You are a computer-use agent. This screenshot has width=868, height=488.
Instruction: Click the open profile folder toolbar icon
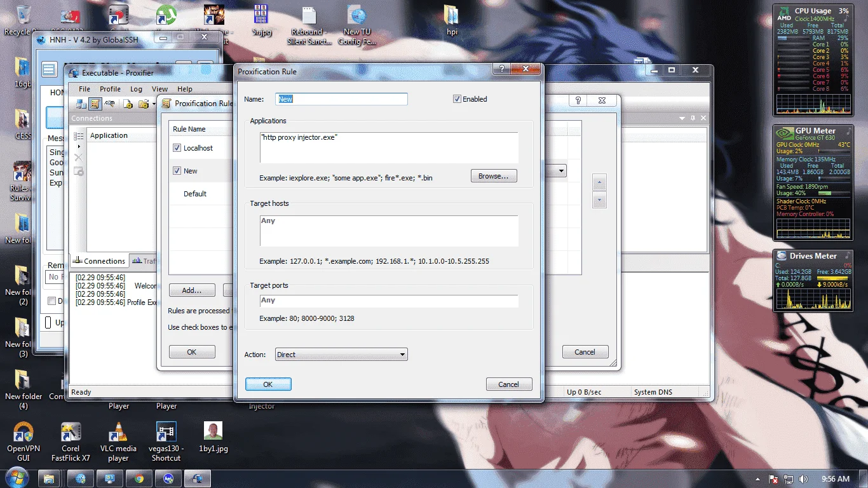point(144,104)
